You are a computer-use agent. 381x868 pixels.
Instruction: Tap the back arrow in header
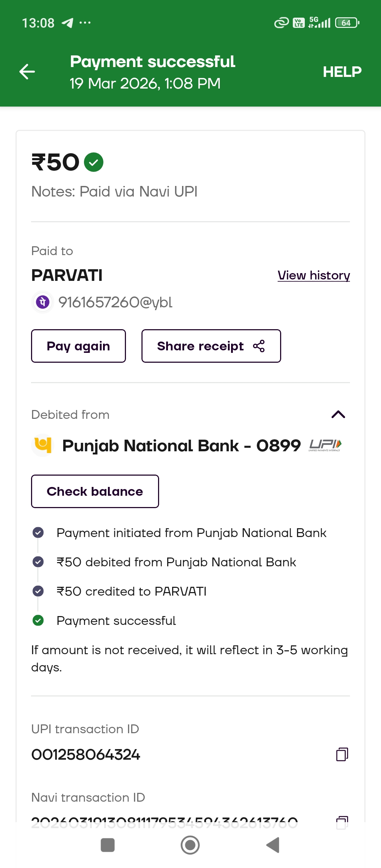27,72
